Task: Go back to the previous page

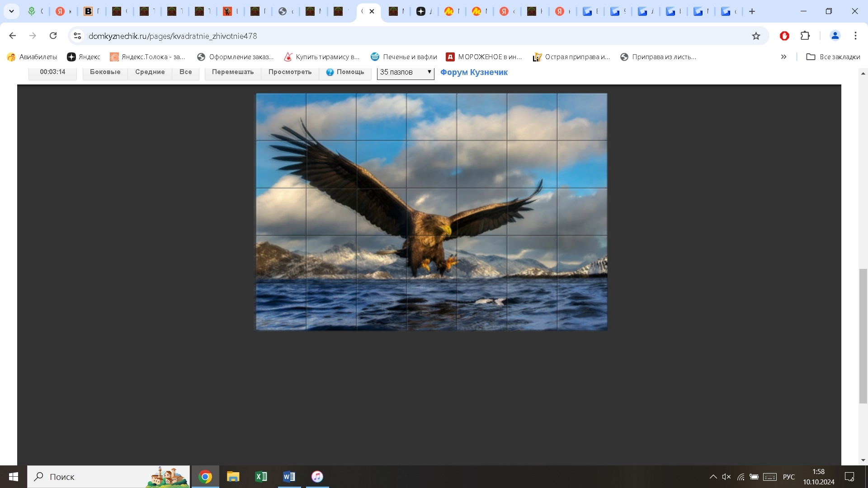Action: coord(13,36)
